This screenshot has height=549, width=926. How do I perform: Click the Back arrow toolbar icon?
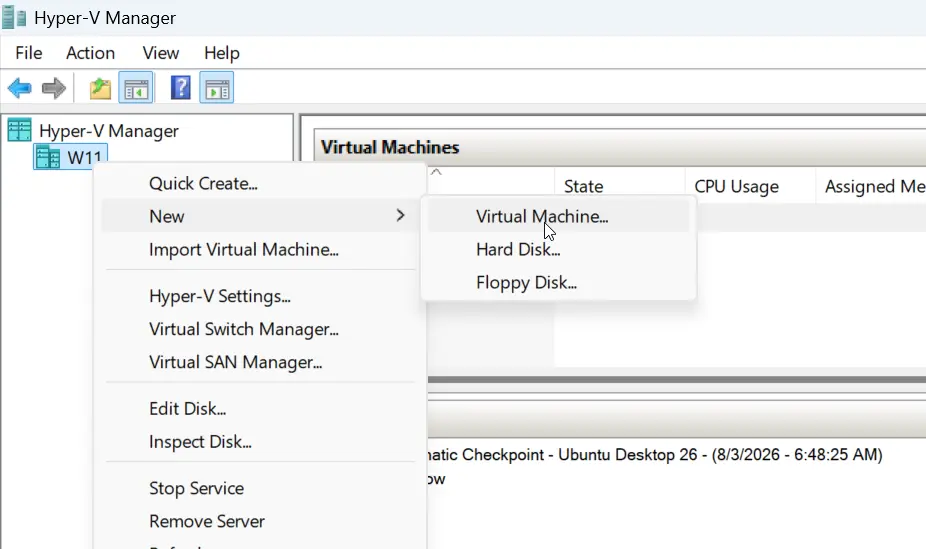19,89
